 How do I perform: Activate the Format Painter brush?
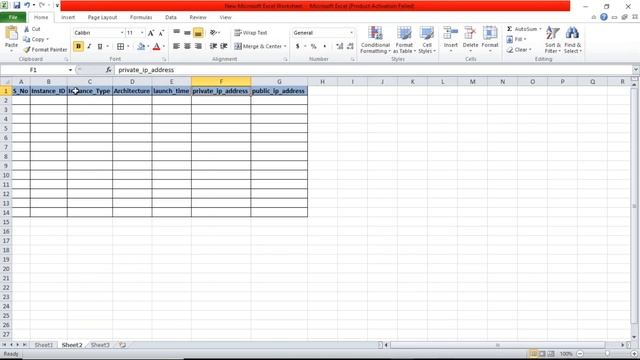click(x=27, y=49)
